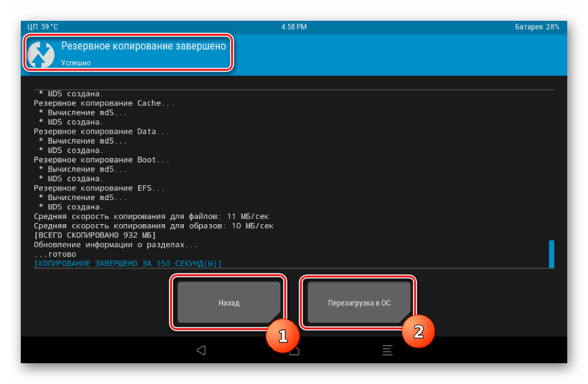588x384 pixels.
Task: Tap the Перезагрузка в ОС button
Action: point(359,303)
